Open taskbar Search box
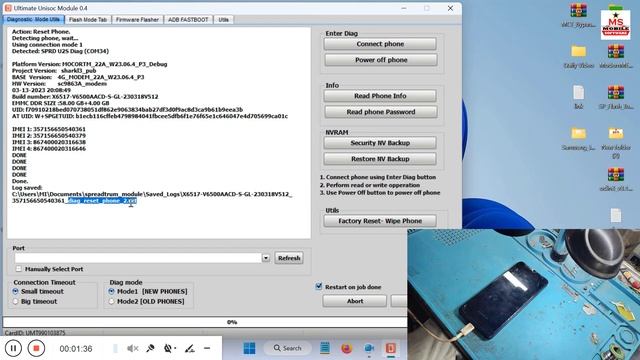Screen dimensions: 640x360 [x=288, y=348]
